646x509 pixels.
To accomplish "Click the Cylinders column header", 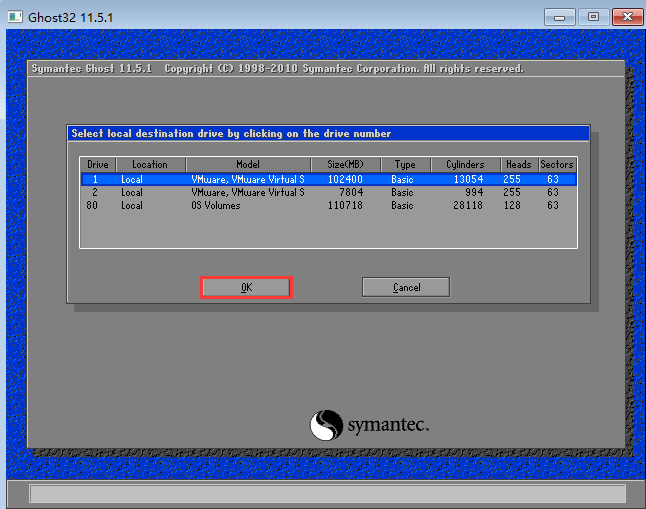I will click(465, 164).
